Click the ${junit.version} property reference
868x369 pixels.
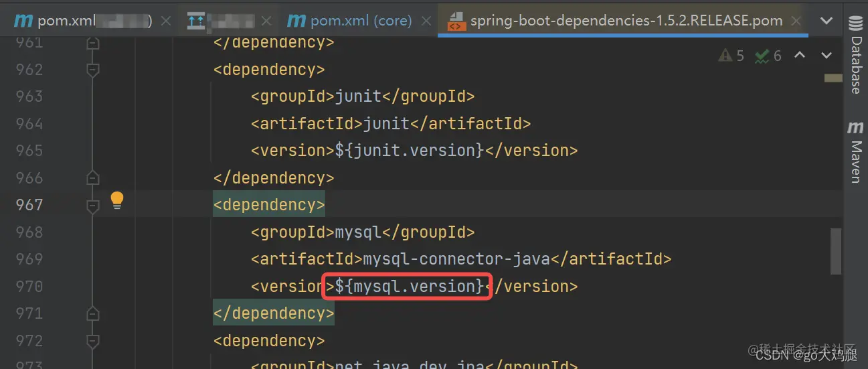click(x=409, y=151)
